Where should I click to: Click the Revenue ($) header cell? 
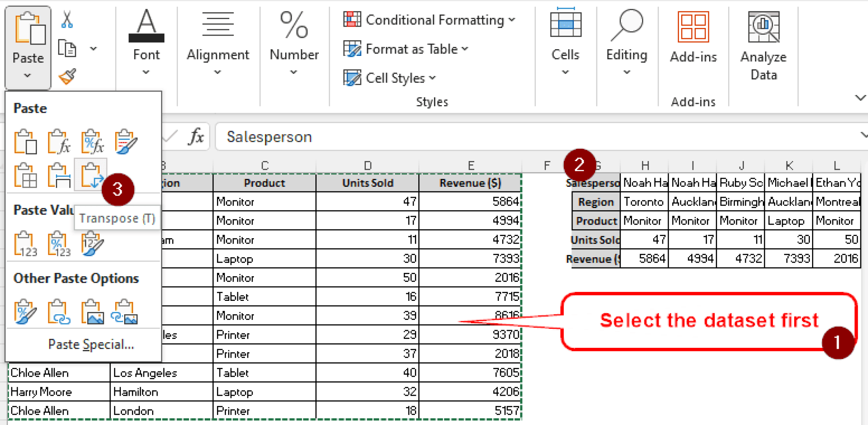point(470,183)
